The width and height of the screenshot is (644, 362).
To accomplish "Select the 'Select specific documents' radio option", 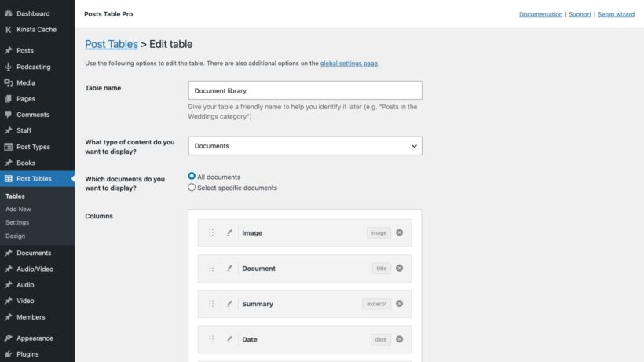I will tap(192, 187).
